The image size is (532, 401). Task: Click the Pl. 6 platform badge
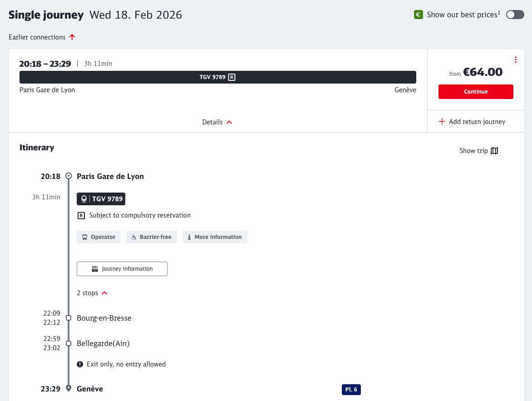351,390
